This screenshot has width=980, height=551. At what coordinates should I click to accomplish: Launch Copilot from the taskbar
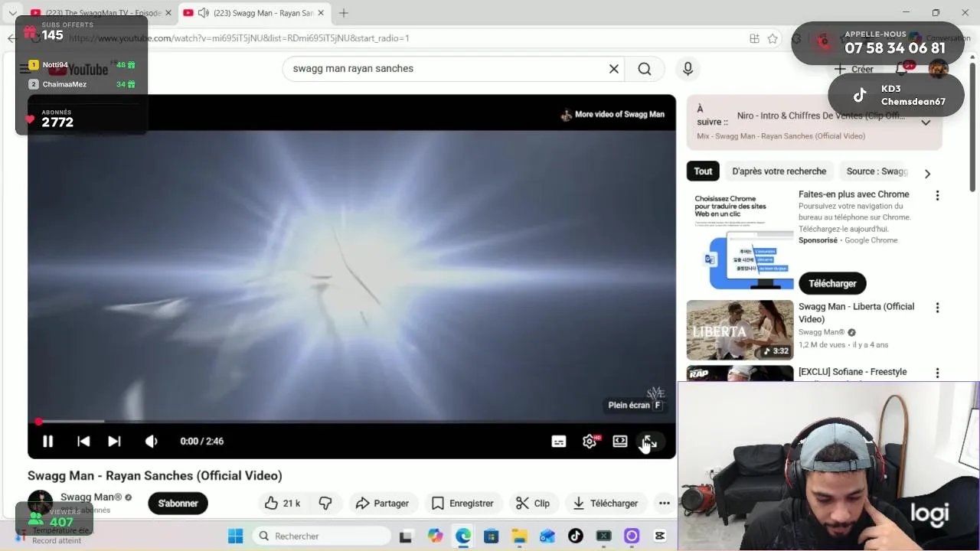pyautogui.click(x=435, y=536)
